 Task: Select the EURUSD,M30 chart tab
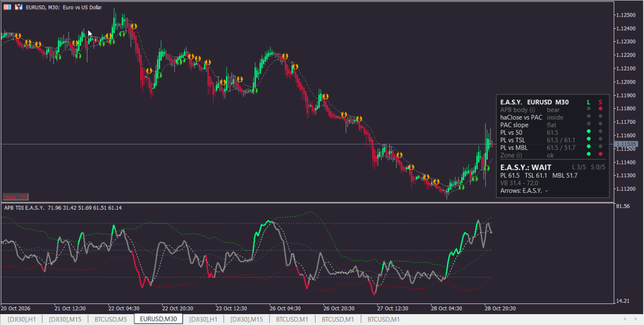pos(158,319)
